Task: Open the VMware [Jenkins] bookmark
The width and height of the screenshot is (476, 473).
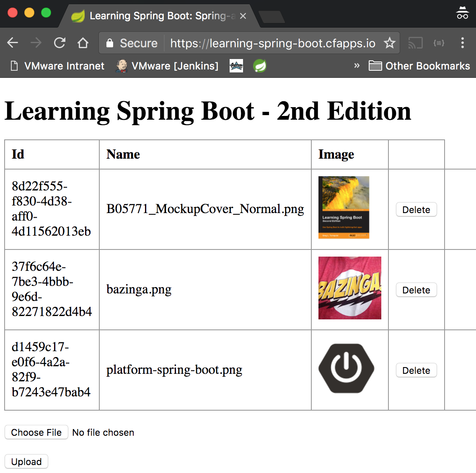Action: (167, 66)
